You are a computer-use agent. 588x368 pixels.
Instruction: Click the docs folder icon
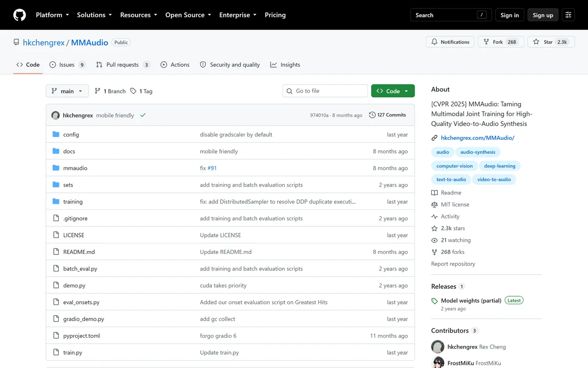tap(56, 151)
